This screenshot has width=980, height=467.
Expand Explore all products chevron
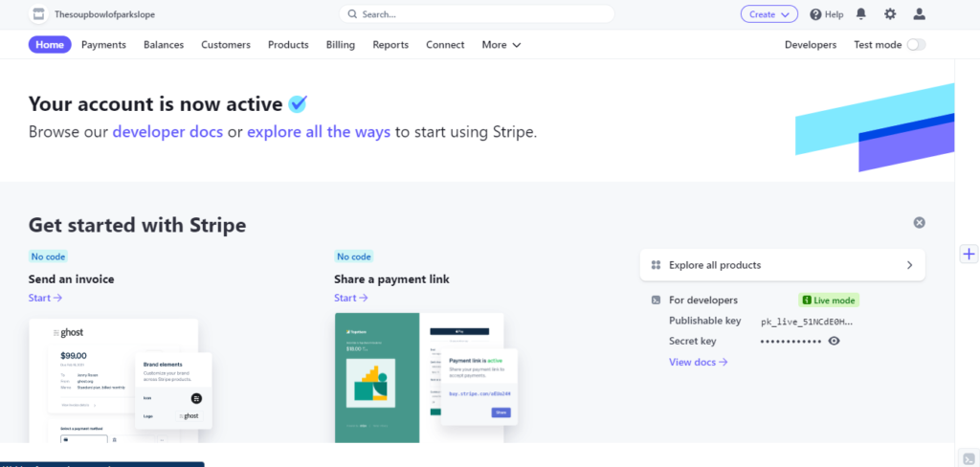pos(909,265)
